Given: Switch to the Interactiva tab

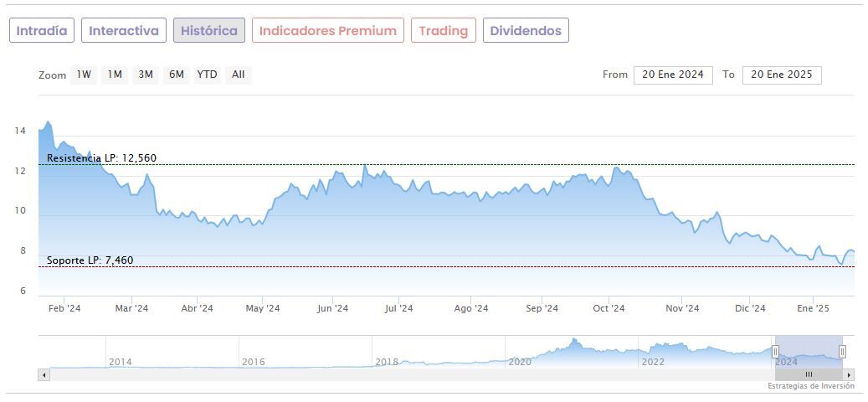Looking at the screenshot, I should tap(124, 31).
